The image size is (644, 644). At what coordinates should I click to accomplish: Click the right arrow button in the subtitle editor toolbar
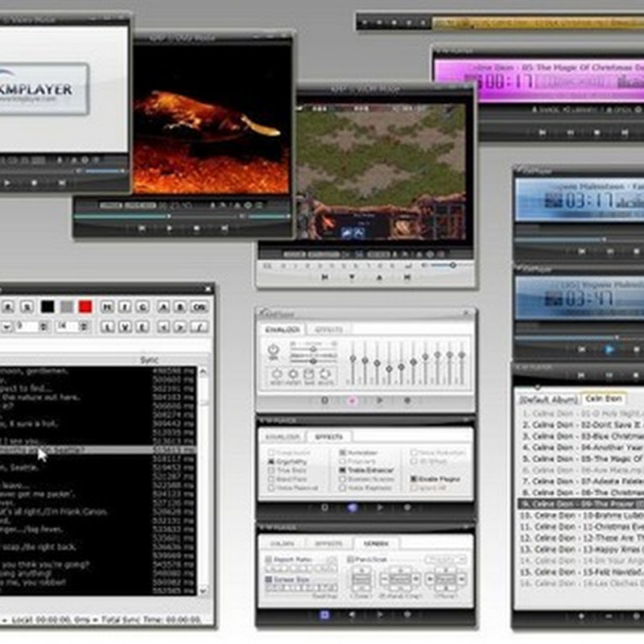(180, 327)
